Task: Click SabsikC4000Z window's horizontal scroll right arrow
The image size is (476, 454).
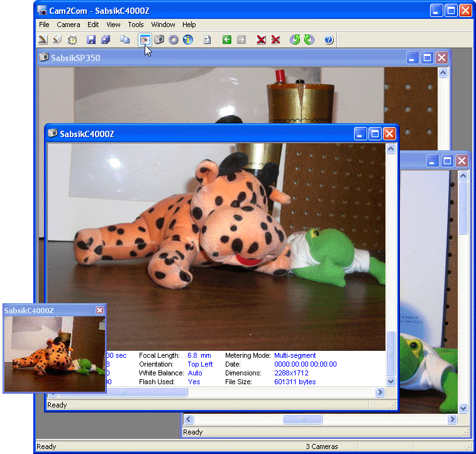Action: pos(380,392)
